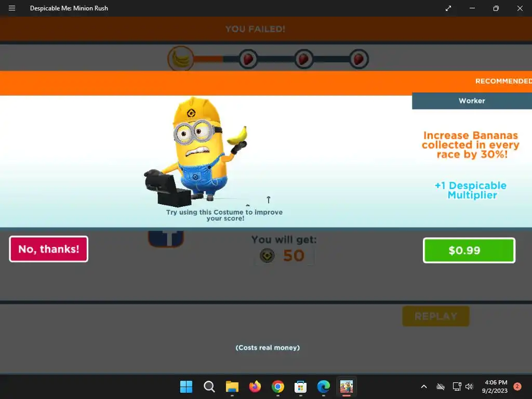The image size is (532, 399).
Task: Toggle the fullscreen expand arrows icon
Action: pos(448,8)
